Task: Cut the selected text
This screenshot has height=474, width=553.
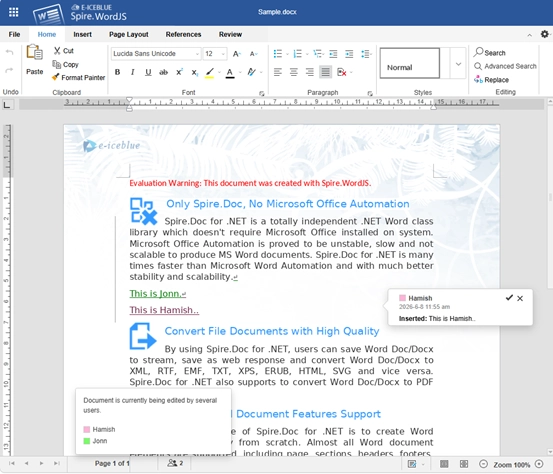Action: pyautogui.click(x=63, y=51)
